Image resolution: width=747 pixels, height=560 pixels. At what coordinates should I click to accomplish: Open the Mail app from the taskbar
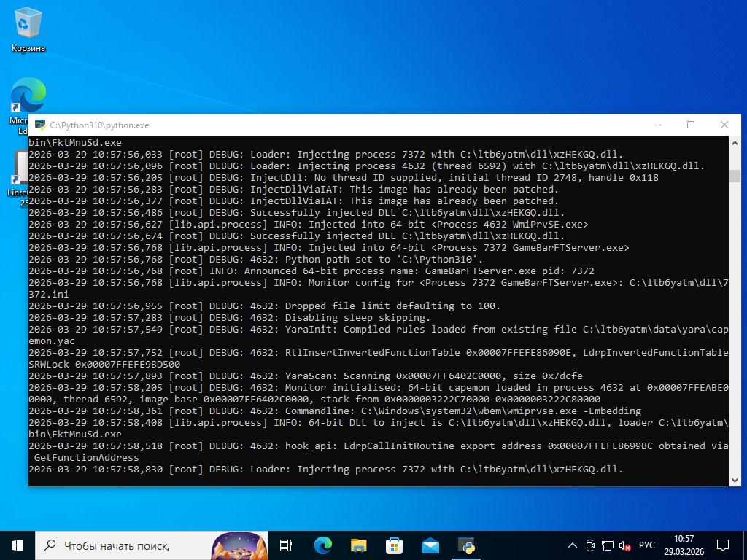coord(430,545)
